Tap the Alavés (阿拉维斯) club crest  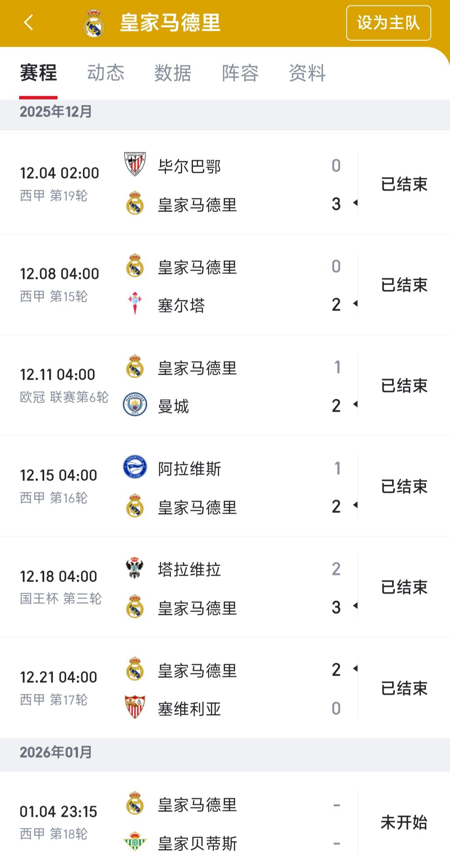[x=135, y=467]
